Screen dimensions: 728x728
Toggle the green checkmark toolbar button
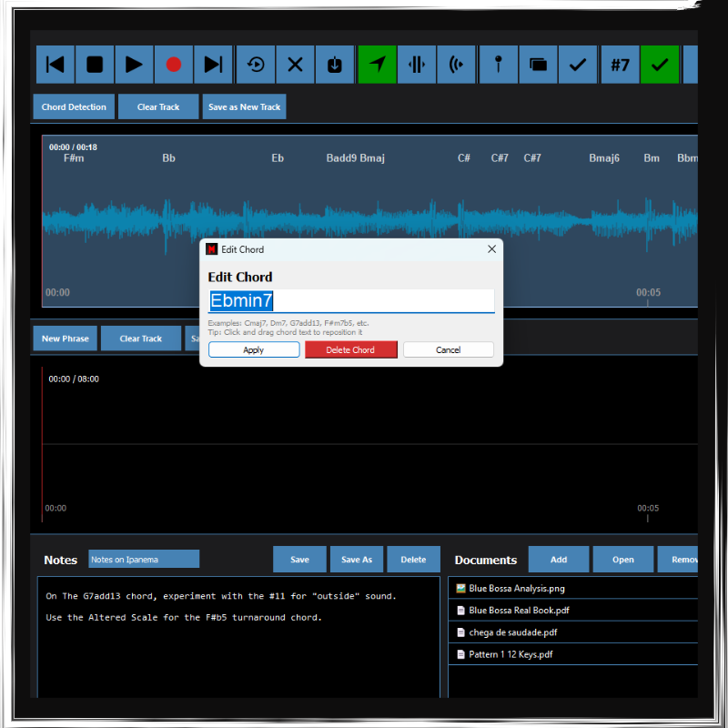click(x=660, y=65)
